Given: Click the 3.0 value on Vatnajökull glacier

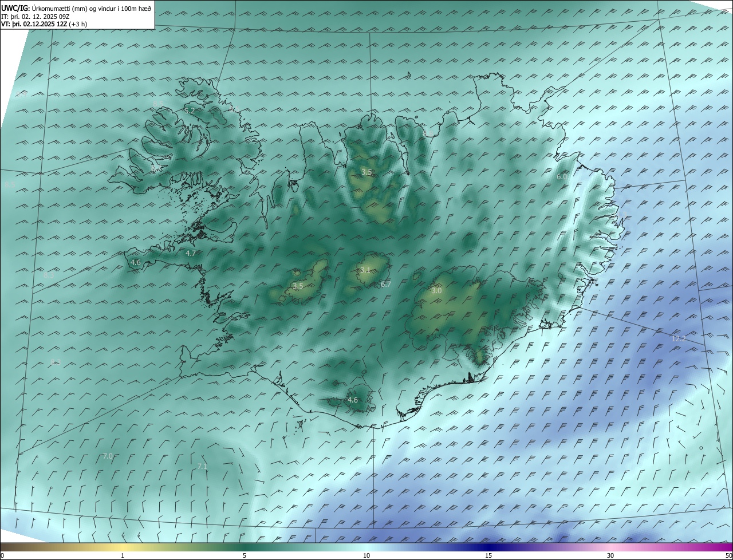Looking at the screenshot, I should [x=436, y=291].
